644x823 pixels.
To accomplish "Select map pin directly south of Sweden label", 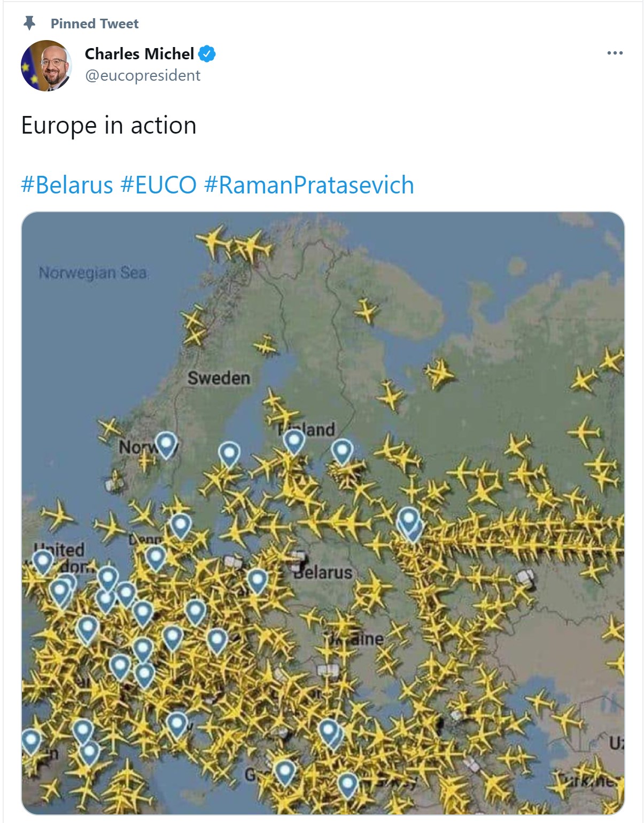I will [229, 455].
